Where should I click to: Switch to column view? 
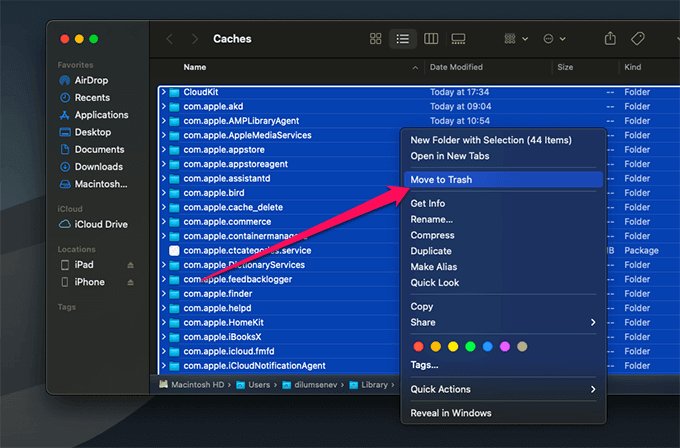click(x=431, y=39)
